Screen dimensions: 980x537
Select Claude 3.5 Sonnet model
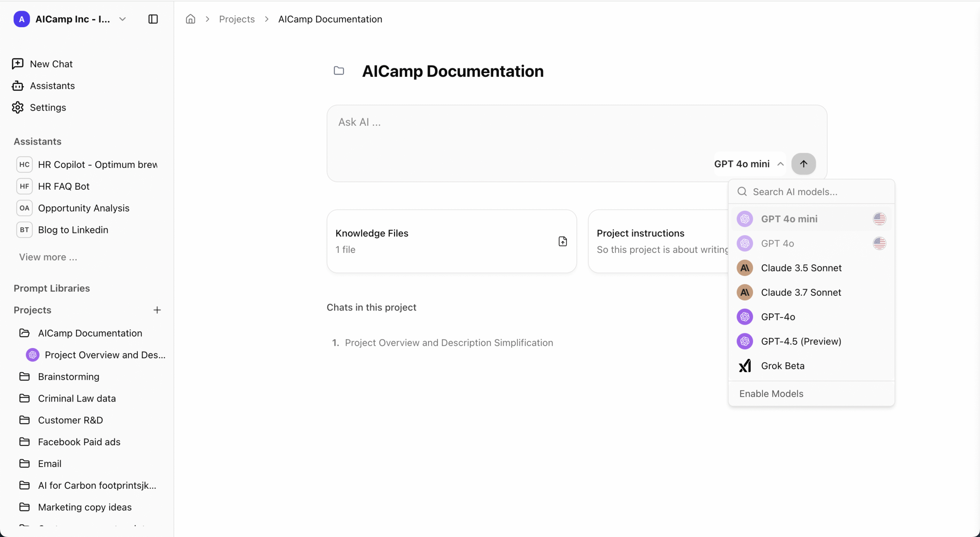(811, 268)
